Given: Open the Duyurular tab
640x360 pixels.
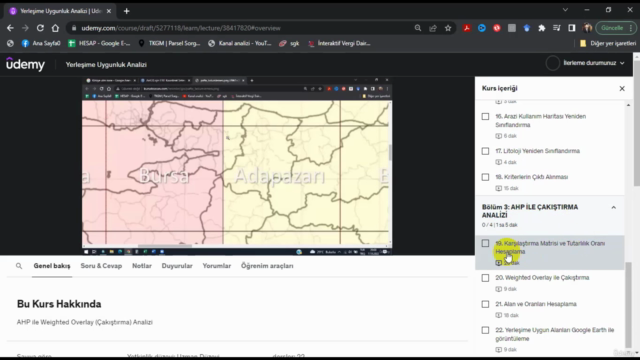Looking at the screenshot, I should [177, 266].
